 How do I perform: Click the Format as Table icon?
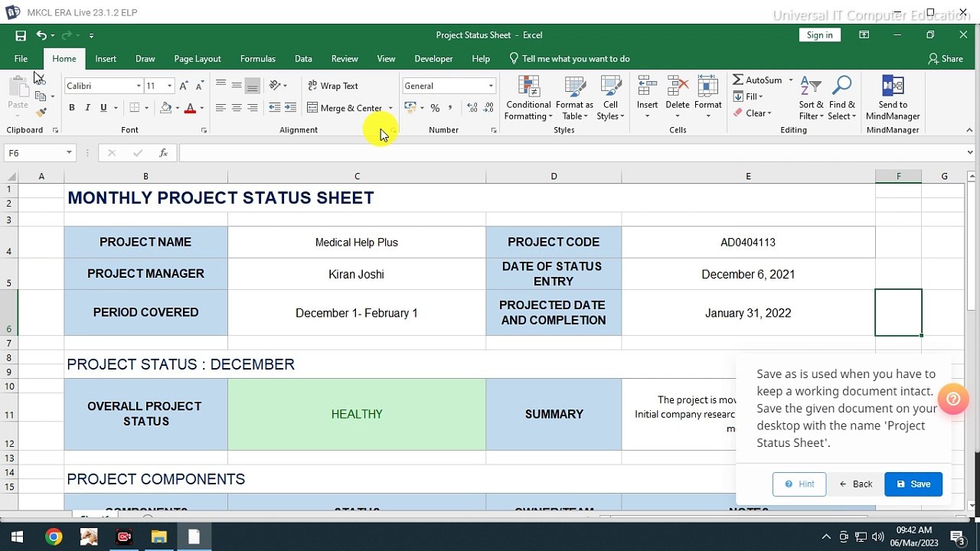tap(574, 87)
